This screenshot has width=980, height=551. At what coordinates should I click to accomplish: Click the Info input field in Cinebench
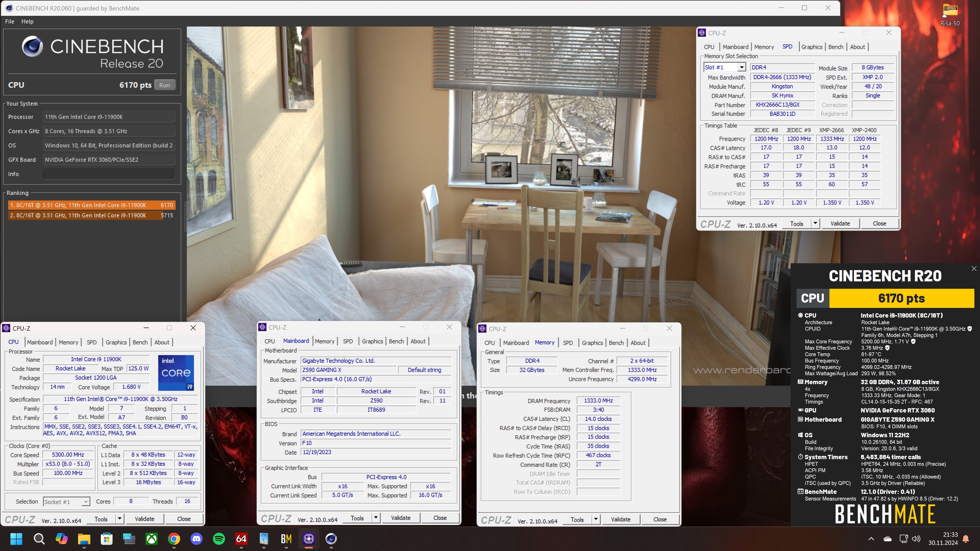point(108,174)
